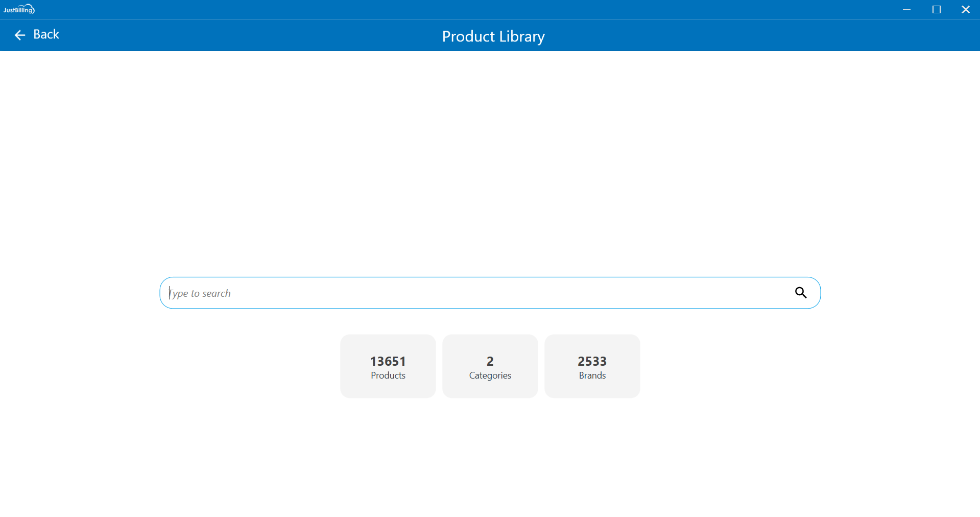Click the "Brands" label text

coord(592,375)
